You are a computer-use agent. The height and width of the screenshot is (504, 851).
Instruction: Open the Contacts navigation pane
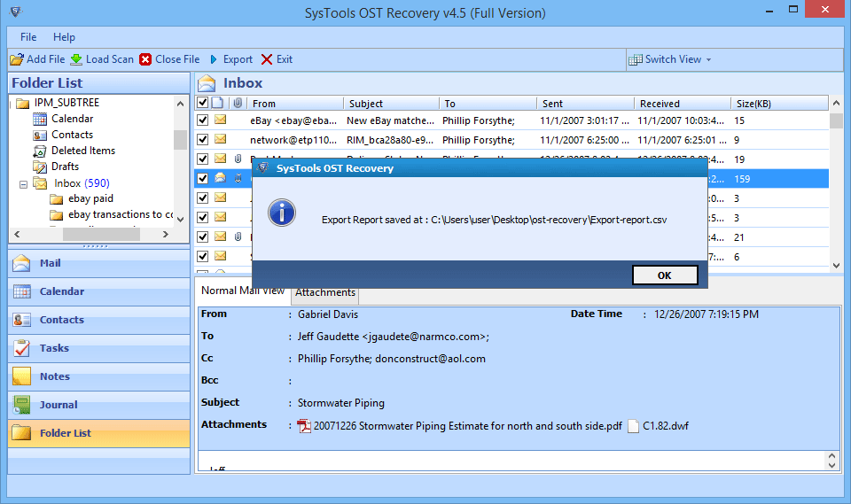pos(98,320)
